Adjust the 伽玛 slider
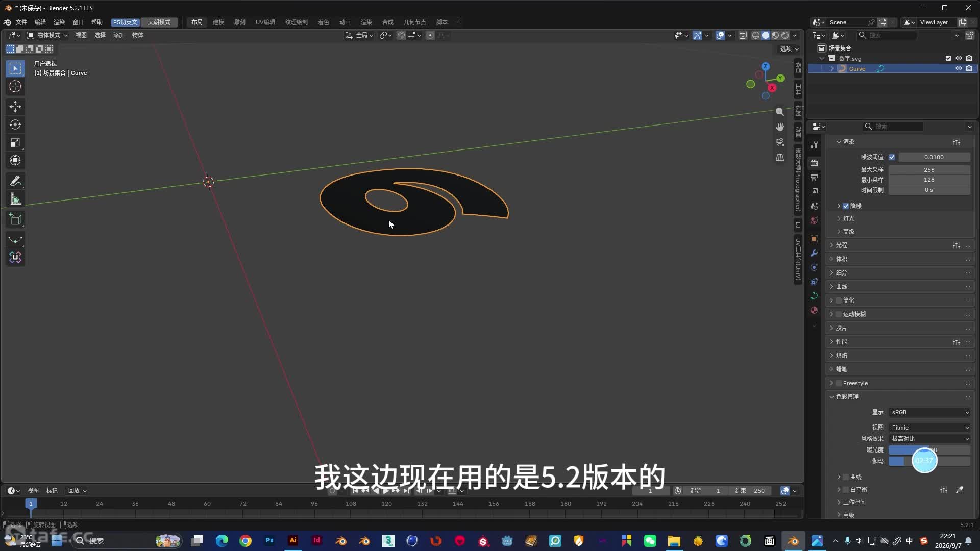980x551 pixels. click(x=929, y=461)
